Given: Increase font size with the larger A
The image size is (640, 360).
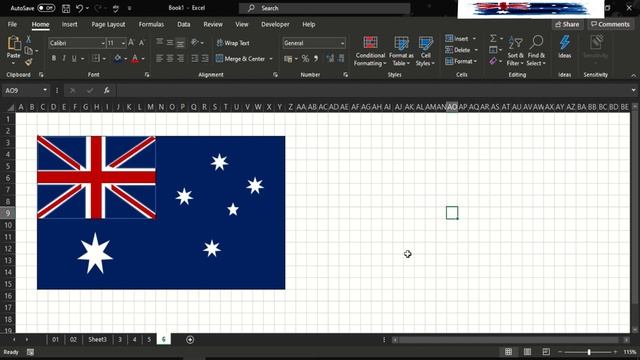Looking at the screenshot, I should [x=131, y=42].
